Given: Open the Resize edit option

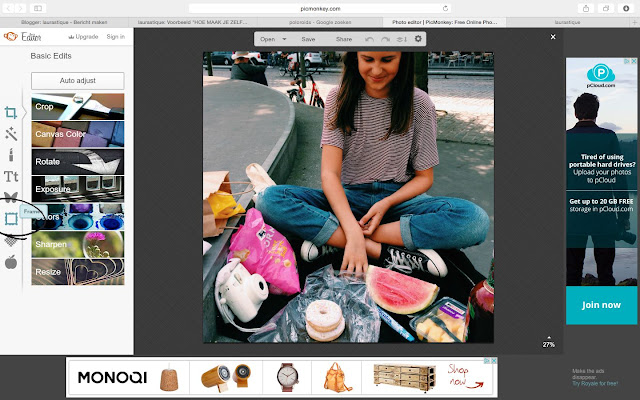Looking at the screenshot, I should (x=78, y=271).
